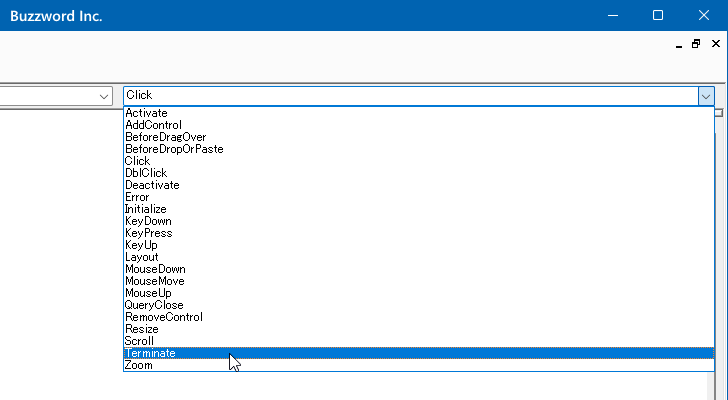Choose the Click event list entry
Screen dimensions: 728x400
coord(419,161)
